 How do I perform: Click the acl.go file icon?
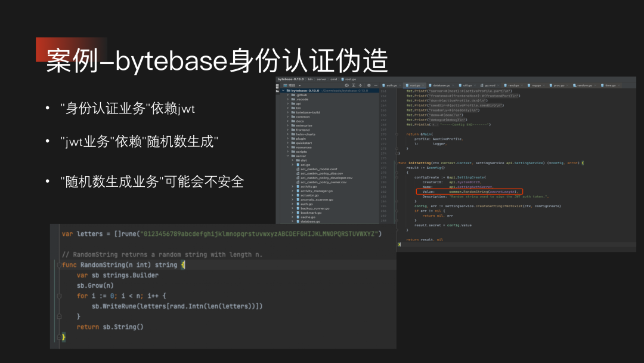(298, 165)
